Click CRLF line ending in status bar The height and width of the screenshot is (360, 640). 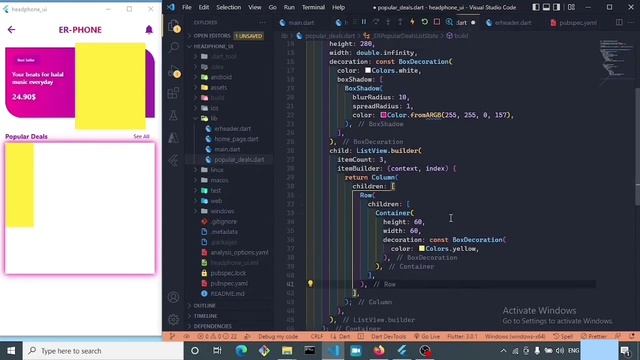point(317,336)
